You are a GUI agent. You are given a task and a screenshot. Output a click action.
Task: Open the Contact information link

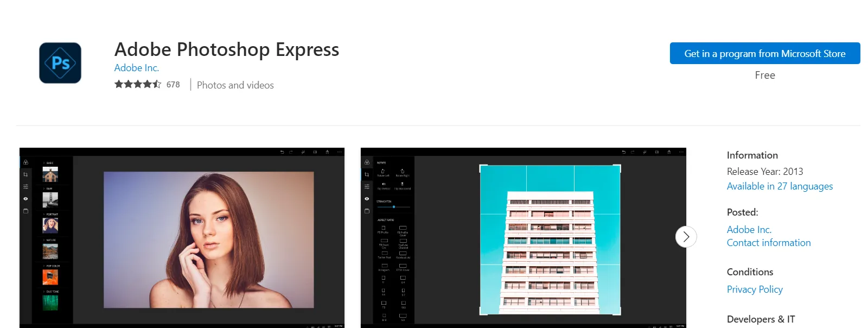click(x=768, y=243)
